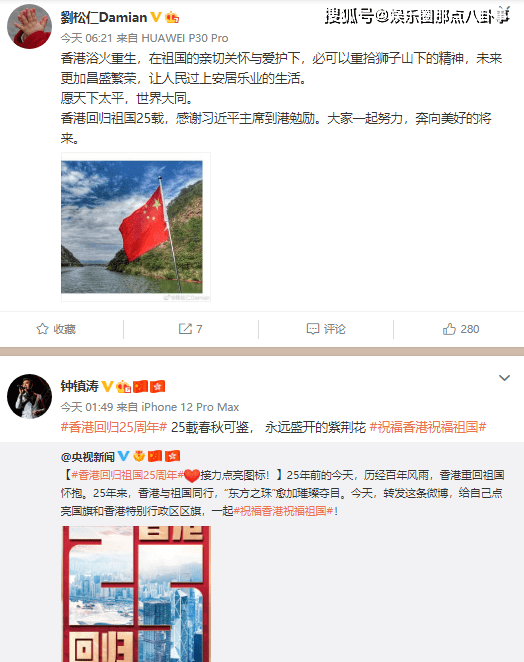524x662 pixels.
Task: Click the verified V badge beside 劉松仁Damian
Action: [156, 17]
